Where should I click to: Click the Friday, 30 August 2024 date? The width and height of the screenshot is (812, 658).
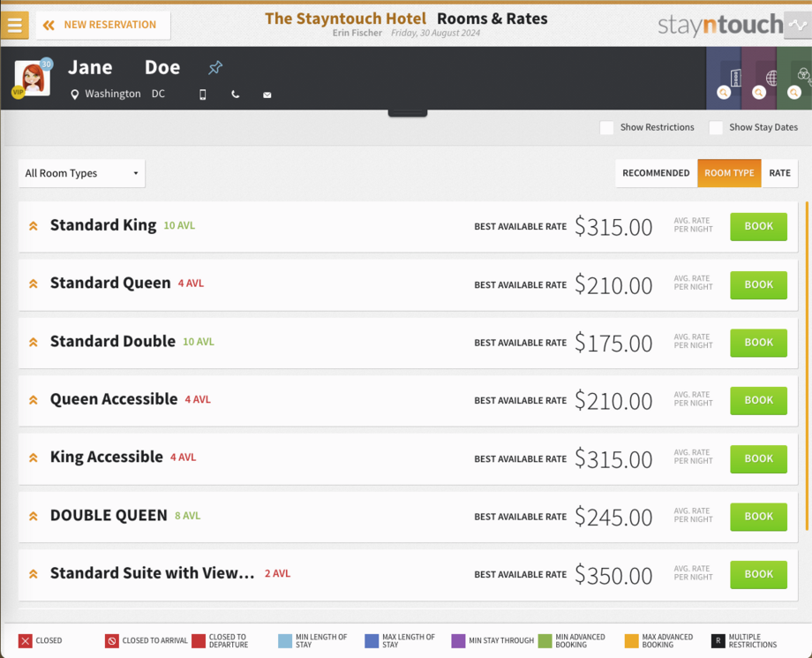tap(435, 33)
